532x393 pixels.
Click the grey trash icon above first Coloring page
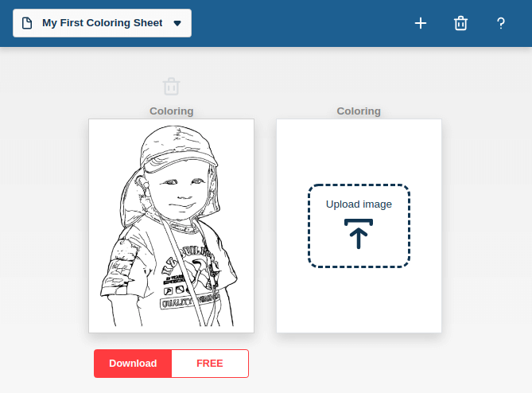coord(171,87)
